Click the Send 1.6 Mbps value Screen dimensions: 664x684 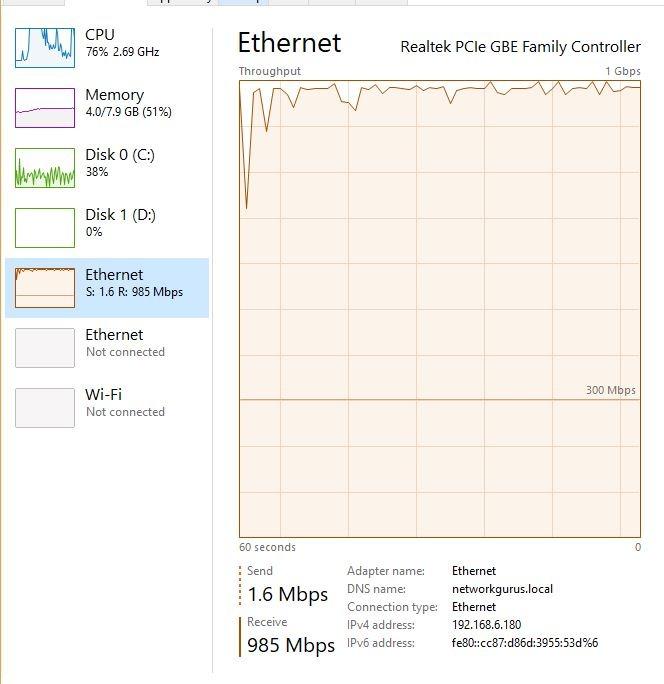click(288, 594)
